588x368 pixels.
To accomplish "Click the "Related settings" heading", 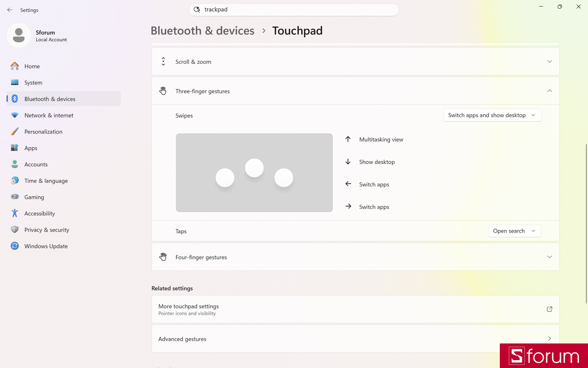I will point(172,288).
